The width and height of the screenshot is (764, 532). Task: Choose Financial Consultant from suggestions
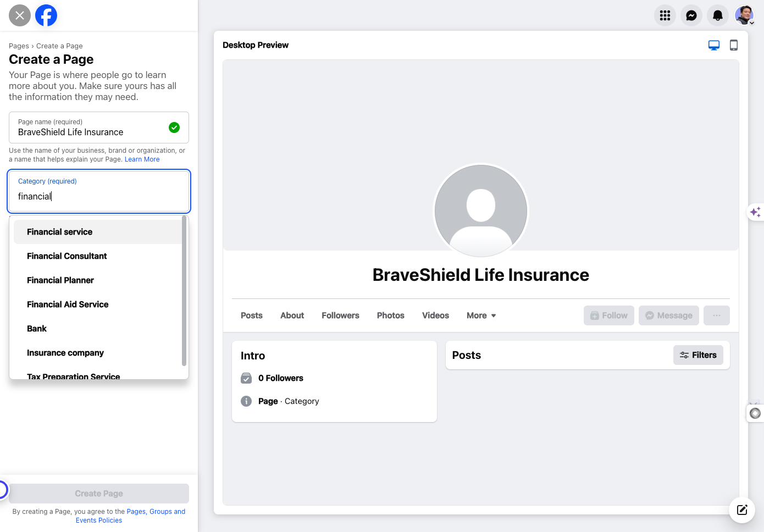98,256
